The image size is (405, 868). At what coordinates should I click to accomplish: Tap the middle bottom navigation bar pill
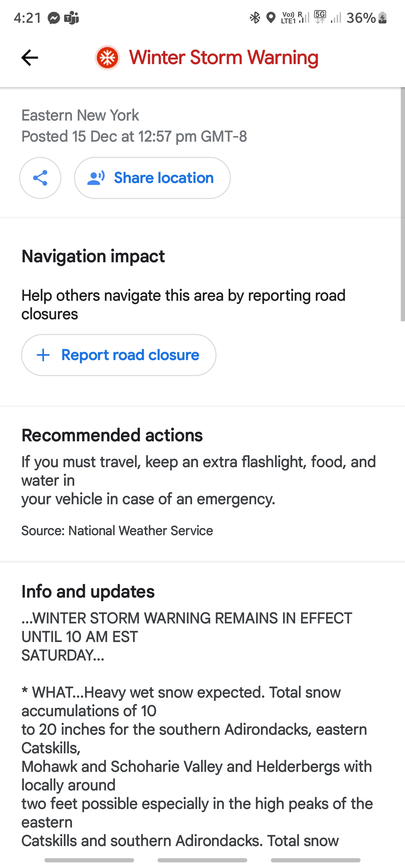pyautogui.click(x=202, y=860)
